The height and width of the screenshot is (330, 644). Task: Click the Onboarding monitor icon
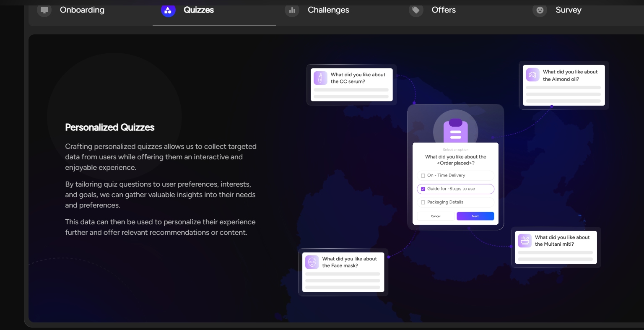[44, 10]
